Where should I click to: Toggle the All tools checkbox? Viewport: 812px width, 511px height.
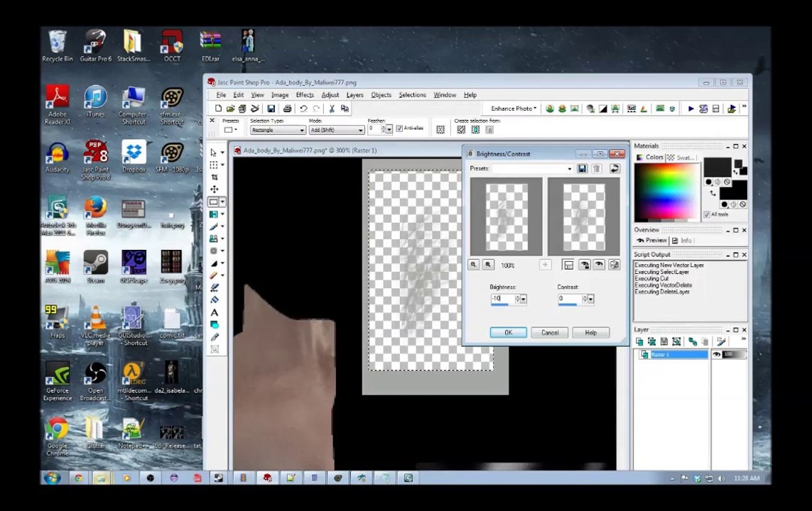(x=707, y=214)
